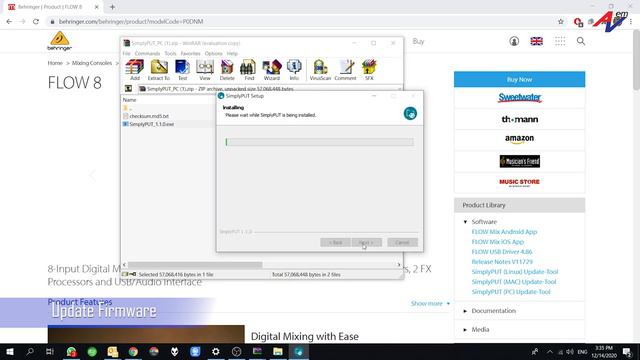Screen dimensions: 640x360
Task: Open Release Notes V11729 link
Action: 502,262
